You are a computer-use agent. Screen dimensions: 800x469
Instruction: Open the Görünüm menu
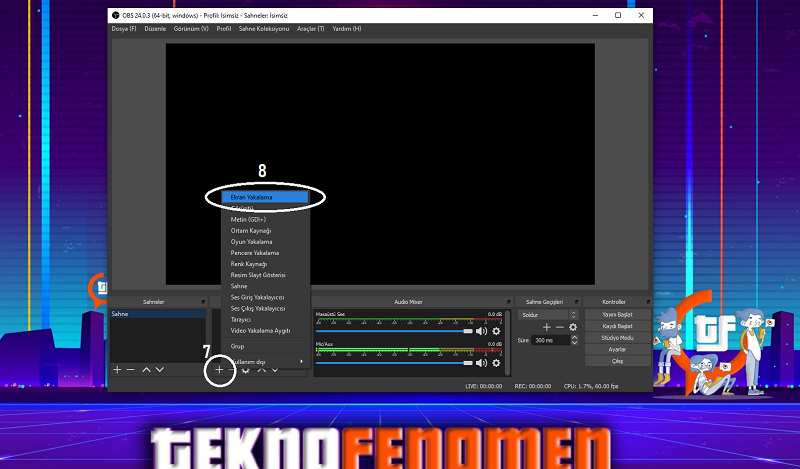click(x=191, y=29)
